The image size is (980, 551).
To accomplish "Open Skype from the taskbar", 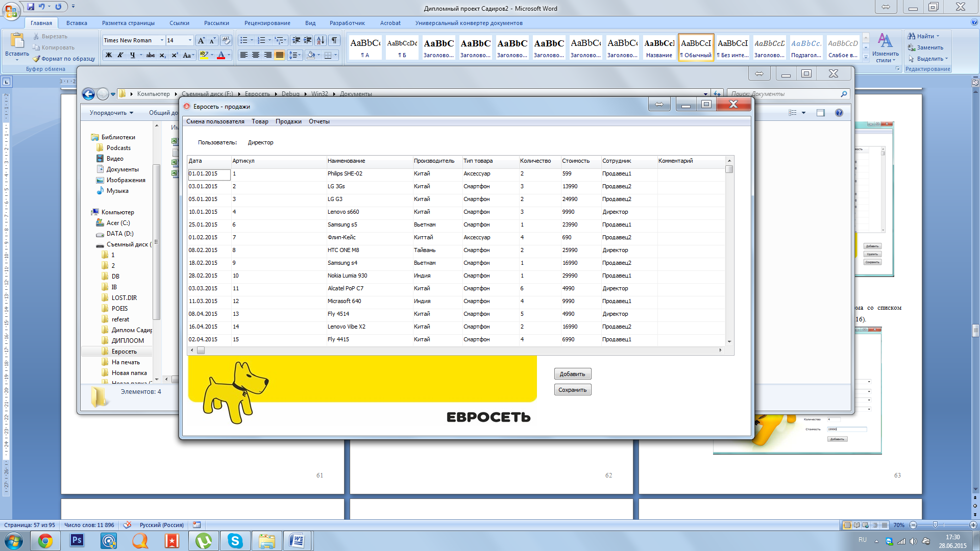I will [235, 541].
